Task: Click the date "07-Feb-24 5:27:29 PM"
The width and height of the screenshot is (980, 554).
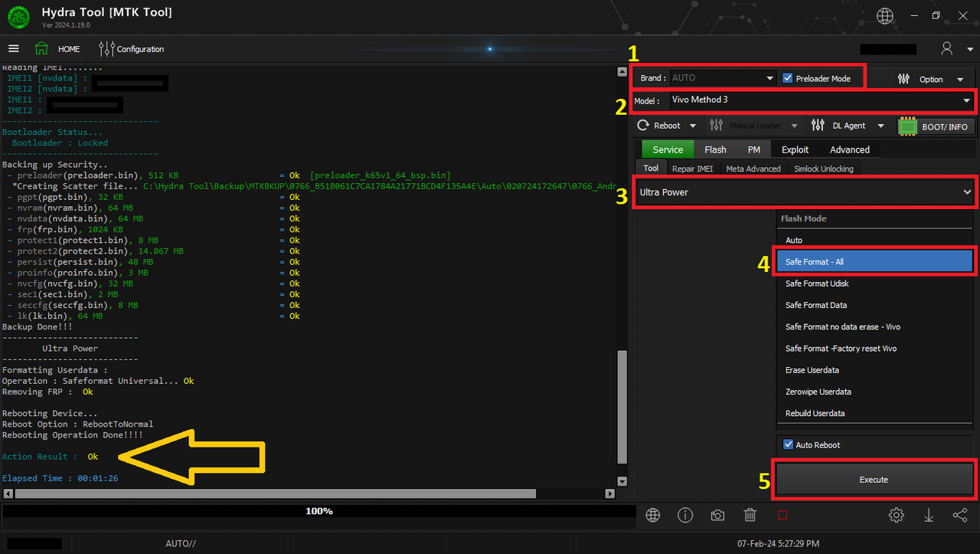Action: (x=778, y=543)
